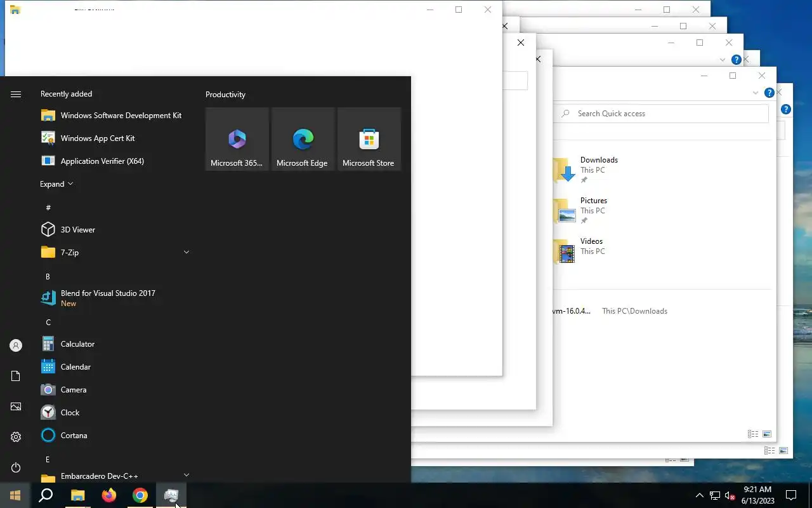This screenshot has height=508, width=812.
Task: Select recent file path This PC\Downloads
Action: point(634,311)
